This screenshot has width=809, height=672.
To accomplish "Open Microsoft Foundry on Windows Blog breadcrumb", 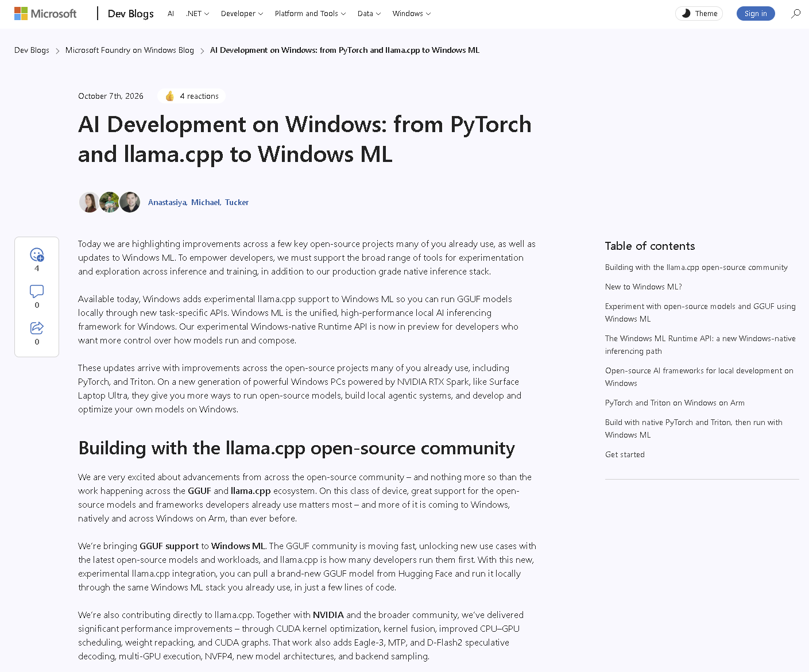I will (130, 51).
